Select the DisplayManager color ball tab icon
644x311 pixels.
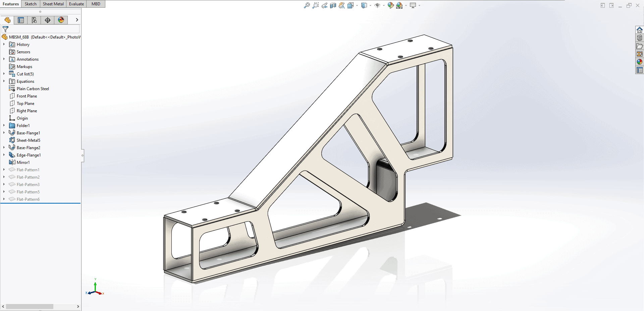61,20
